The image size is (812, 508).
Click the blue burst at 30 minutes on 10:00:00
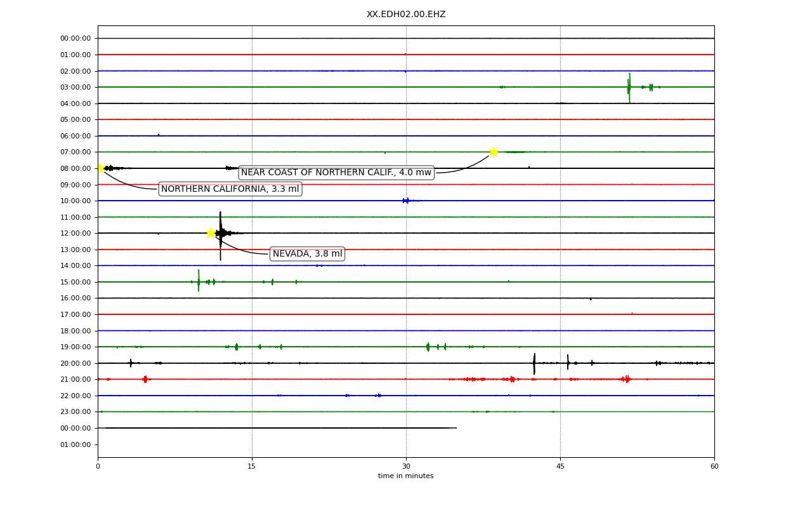point(406,201)
